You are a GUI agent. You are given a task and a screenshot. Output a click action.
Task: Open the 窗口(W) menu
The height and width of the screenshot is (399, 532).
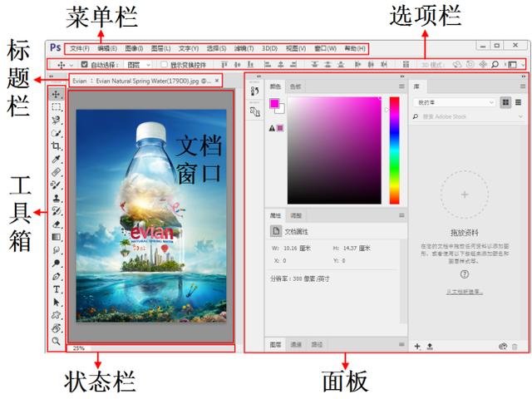tap(325, 48)
